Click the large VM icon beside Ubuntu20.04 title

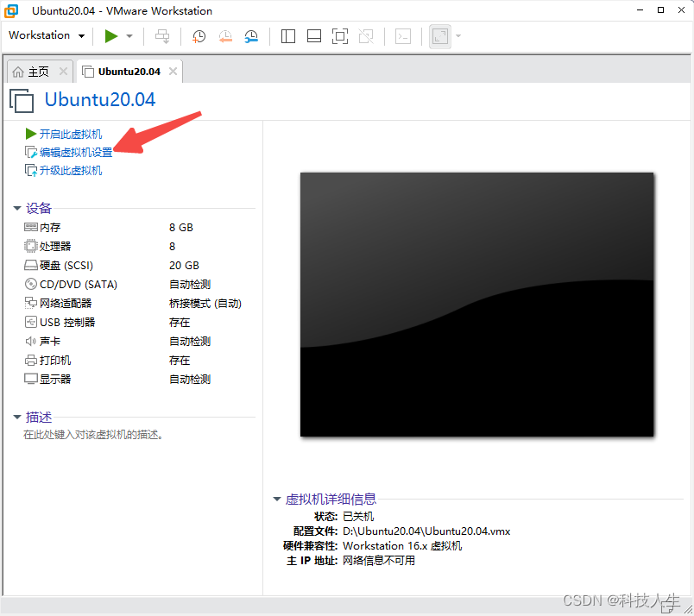[x=22, y=100]
